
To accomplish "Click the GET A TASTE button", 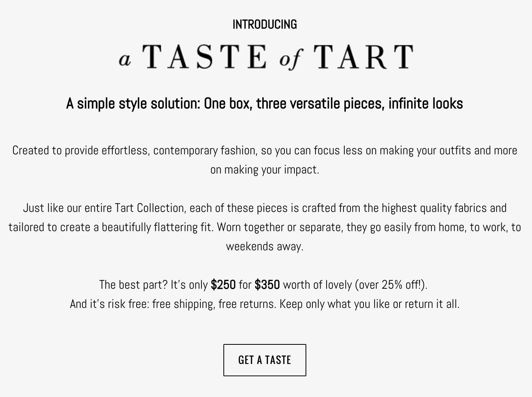I will point(265,360).
